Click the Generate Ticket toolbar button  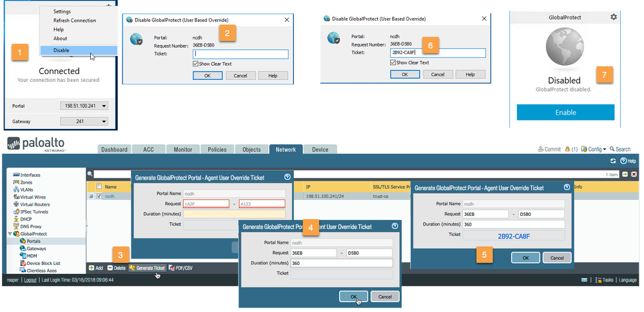[x=146, y=268]
